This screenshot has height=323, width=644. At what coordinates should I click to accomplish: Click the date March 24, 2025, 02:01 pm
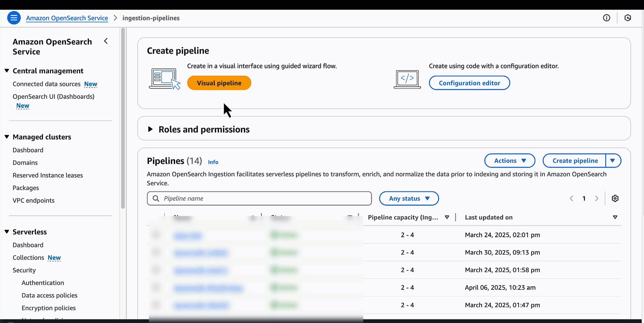point(502,235)
